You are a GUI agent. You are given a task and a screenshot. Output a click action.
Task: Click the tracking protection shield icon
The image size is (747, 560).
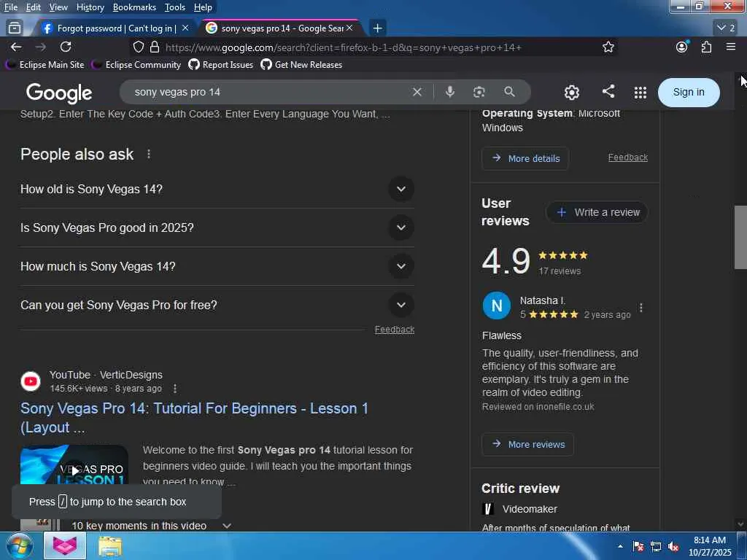pos(138,47)
